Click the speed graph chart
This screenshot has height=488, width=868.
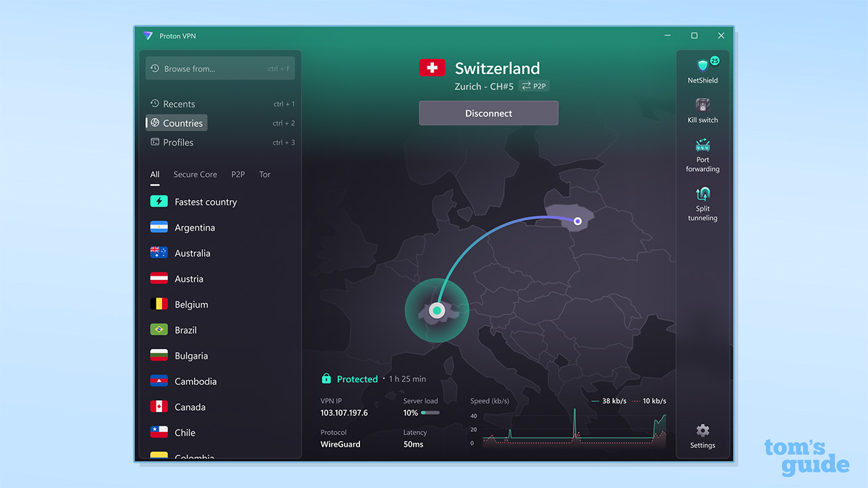[574, 428]
